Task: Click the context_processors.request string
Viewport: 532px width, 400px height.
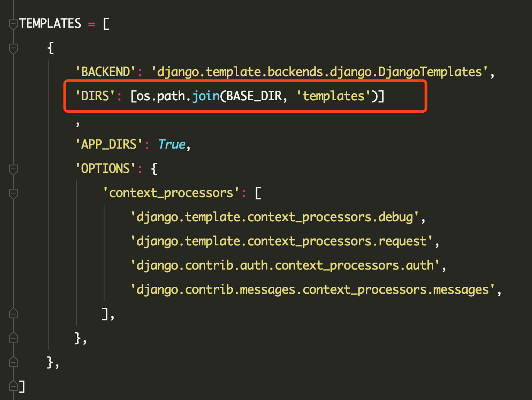Action: click(x=282, y=241)
